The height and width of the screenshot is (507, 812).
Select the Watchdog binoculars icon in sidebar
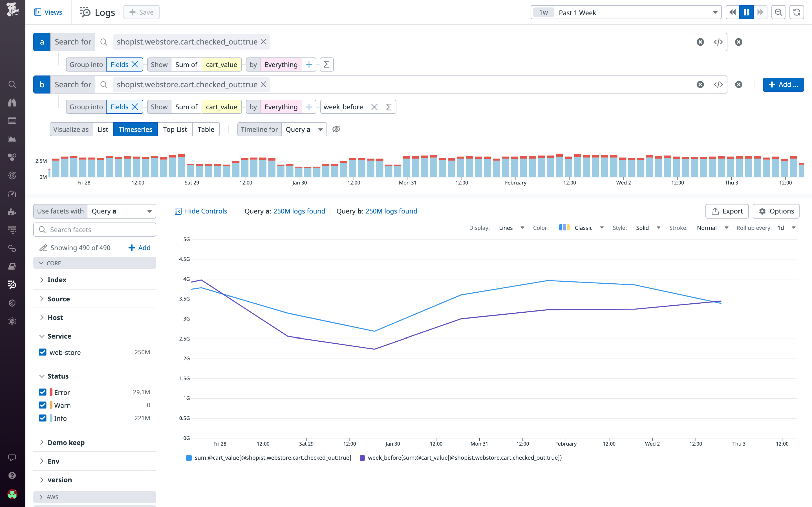click(12, 103)
